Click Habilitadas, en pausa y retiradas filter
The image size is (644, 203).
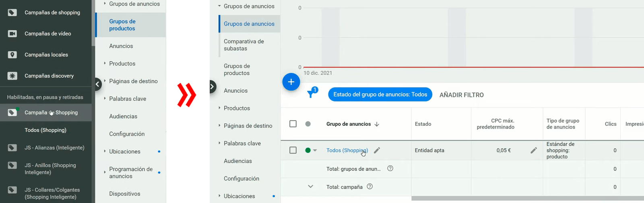pos(45,97)
